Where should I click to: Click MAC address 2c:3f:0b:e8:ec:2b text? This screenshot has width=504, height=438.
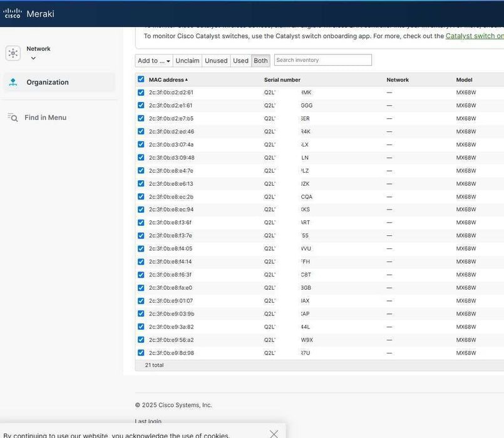coord(171,196)
